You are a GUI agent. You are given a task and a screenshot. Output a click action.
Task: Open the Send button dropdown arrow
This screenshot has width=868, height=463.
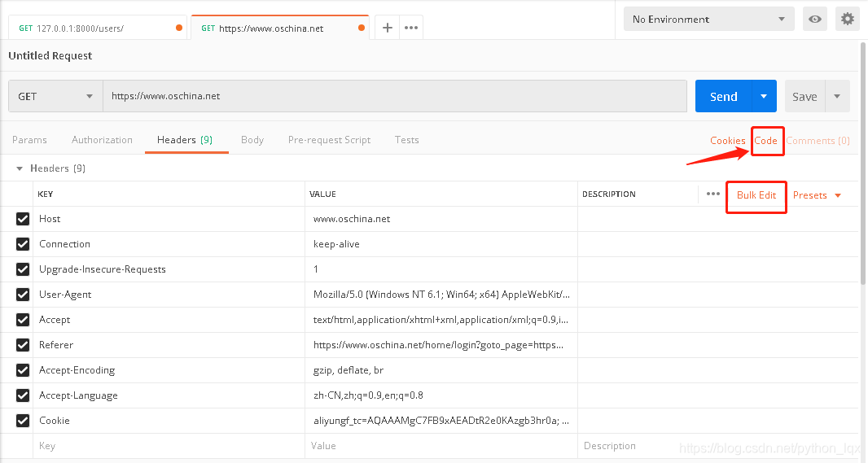coord(764,96)
